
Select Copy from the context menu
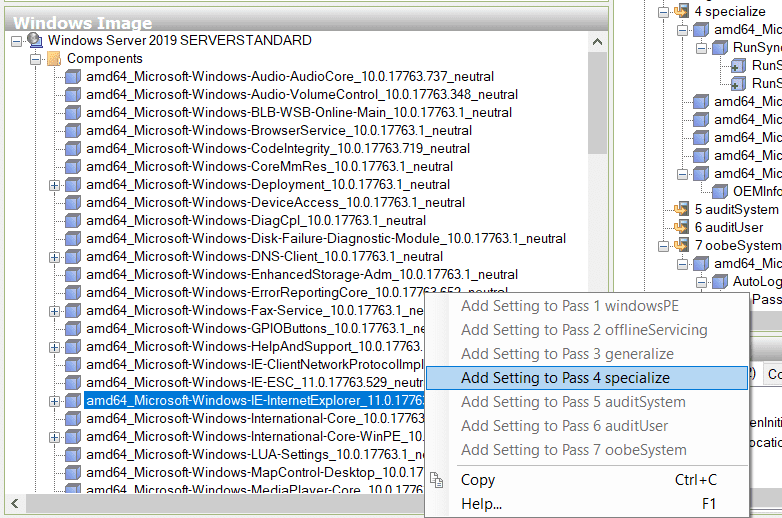tap(478, 480)
